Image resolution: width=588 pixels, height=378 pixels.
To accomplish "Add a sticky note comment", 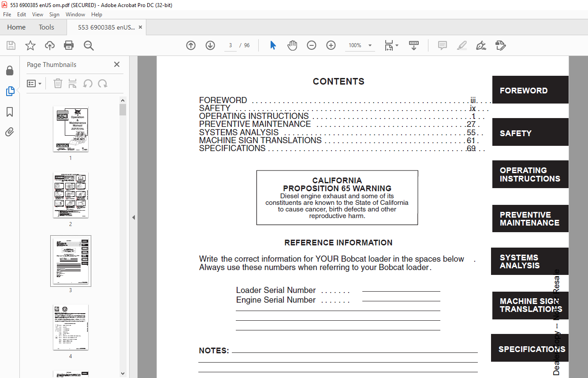I will tap(443, 45).
